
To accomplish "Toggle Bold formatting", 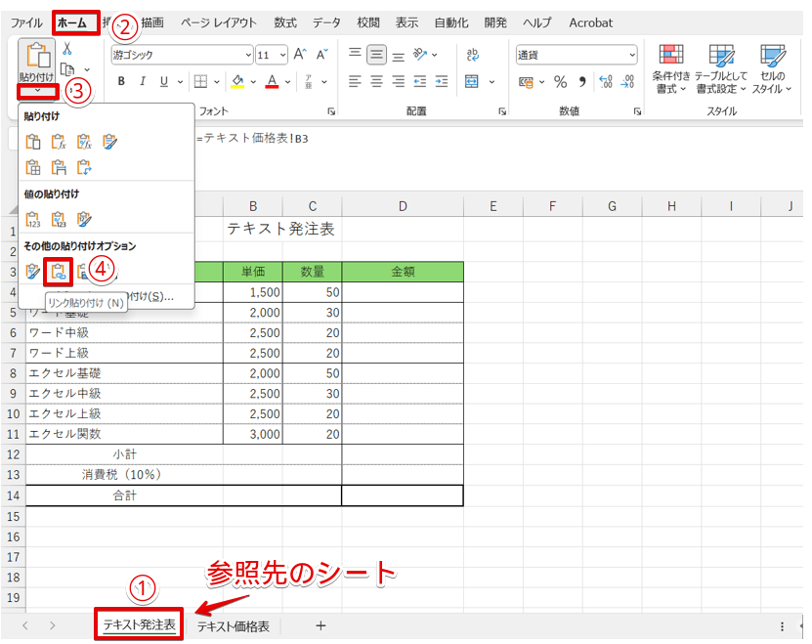I will pyautogui.click(x=121, y=81).
